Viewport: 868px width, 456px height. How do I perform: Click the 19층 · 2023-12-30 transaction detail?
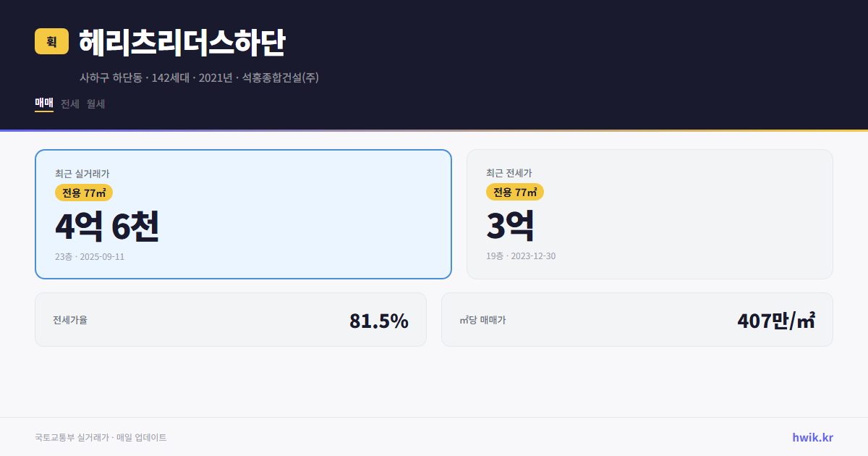tap(521, 256)
